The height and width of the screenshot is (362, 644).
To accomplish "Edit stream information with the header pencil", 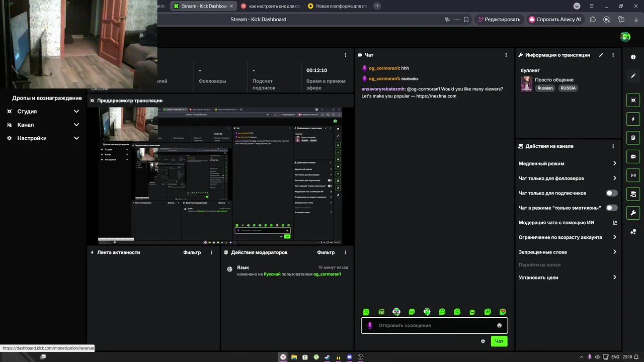I will [601, 55].
